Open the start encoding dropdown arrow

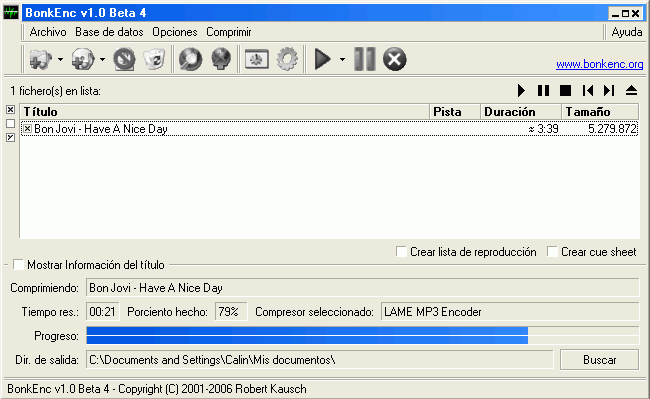tap(342, 59)
